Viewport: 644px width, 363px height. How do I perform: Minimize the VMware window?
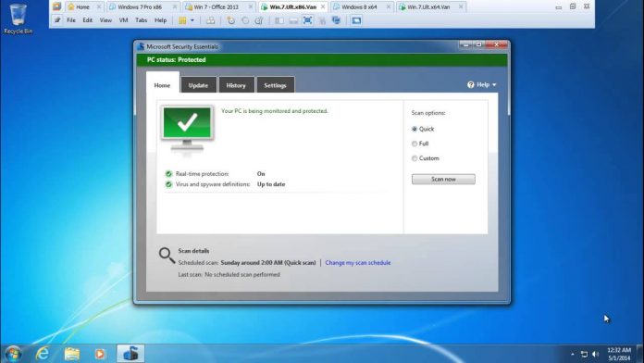pos(558,7)
